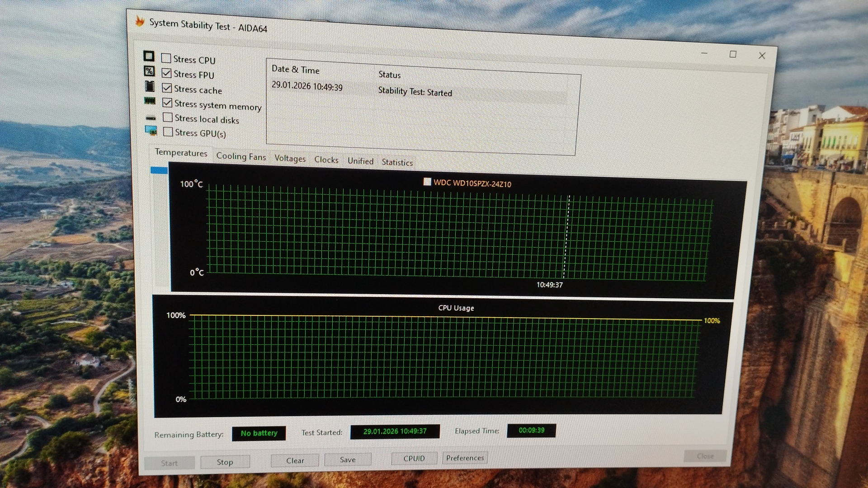Enable the Stress local disks checkbox
The image size is (868, 488).
[168, 117]
